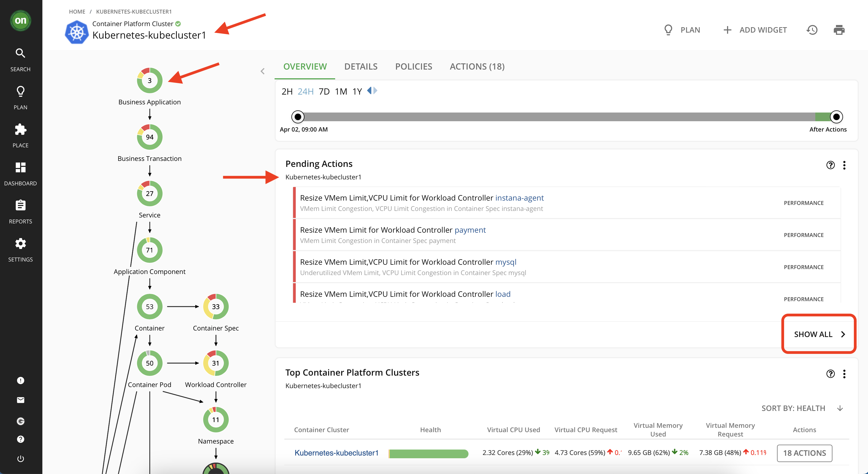Click the Google 'G' icon in sidebar
868x474 pixels.
tap(21, 421)
